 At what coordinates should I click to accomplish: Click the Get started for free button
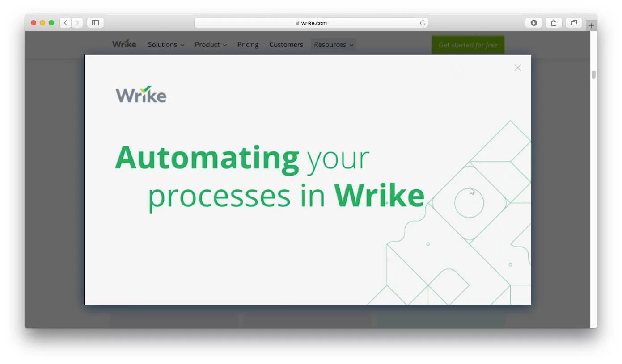click(x=468, y=45)
